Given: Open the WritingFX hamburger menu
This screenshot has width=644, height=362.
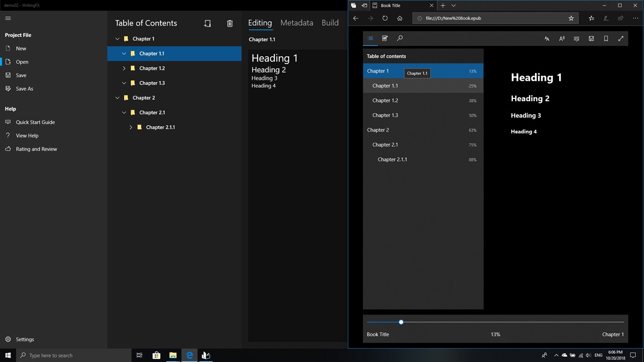Looking at the screenshot, I should (8, 18).
